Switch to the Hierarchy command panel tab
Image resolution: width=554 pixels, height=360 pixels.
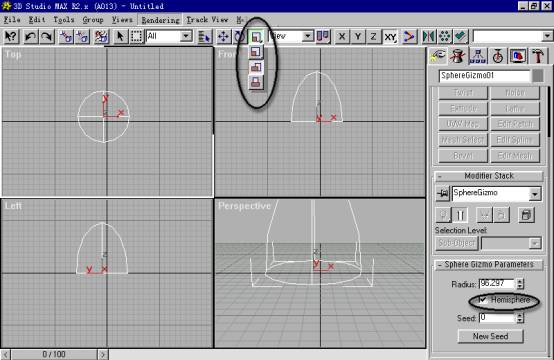478,56
